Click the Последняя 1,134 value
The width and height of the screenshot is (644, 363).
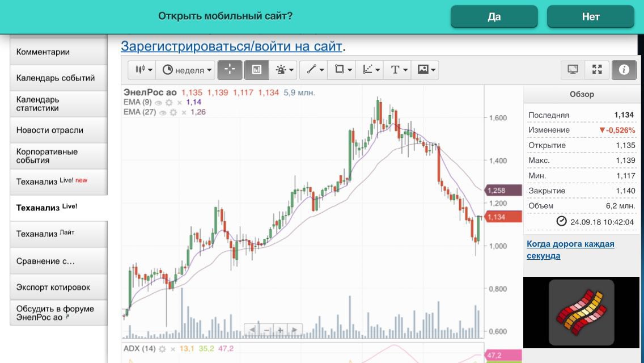[624, 115]
